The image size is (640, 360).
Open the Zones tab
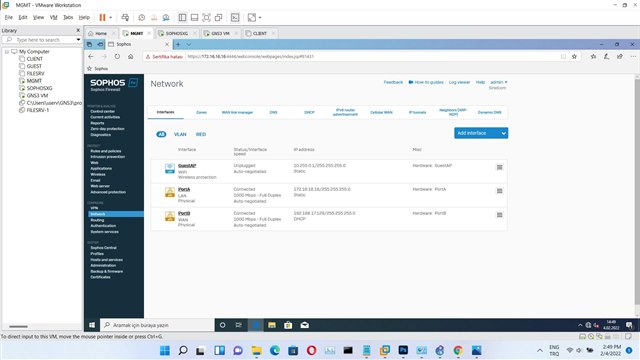coord(202,112)
